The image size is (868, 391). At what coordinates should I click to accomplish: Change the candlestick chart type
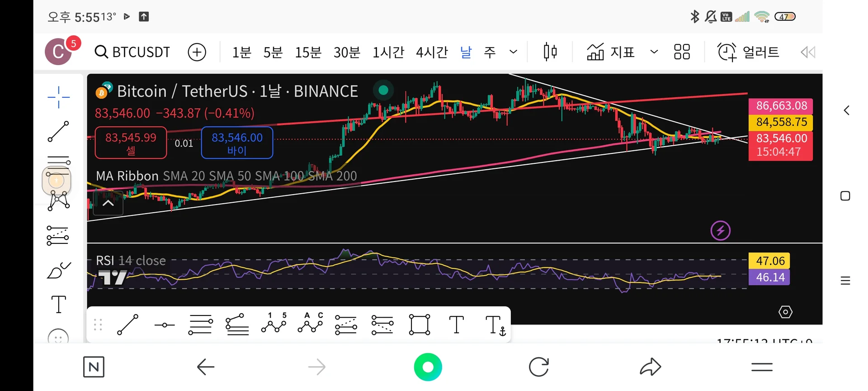pyautogui.click(x=550, y=52)
